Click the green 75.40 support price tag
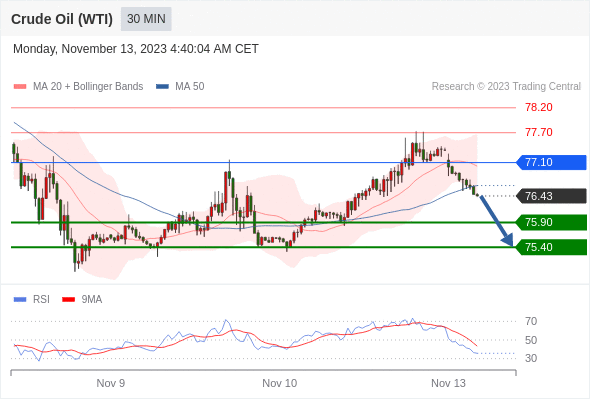The image size is (590, 400). pyautogui.click(x=551, y=247)
